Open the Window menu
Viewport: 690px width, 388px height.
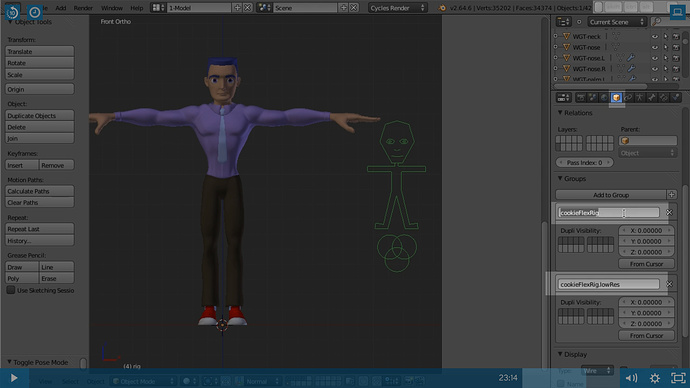coord(112,8)
